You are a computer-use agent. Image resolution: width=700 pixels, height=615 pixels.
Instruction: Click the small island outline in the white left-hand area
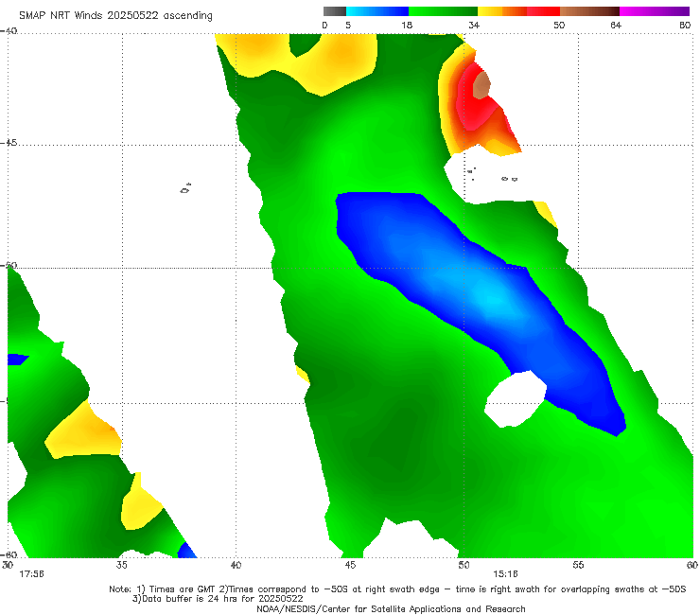click(x=185, y=188)
